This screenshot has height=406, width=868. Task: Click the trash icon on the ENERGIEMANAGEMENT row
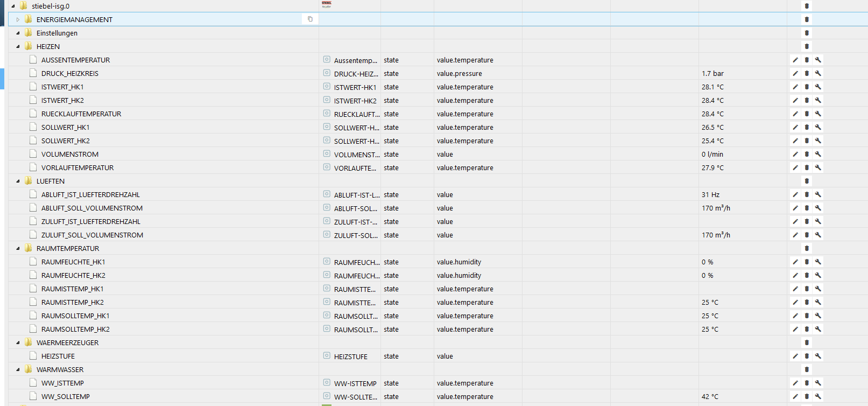(x=807, y=19)
